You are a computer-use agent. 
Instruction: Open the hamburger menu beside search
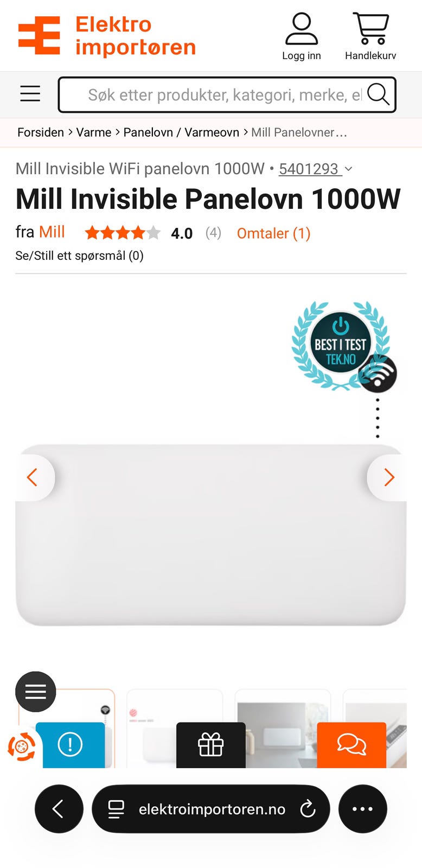[x=30, y=94]
